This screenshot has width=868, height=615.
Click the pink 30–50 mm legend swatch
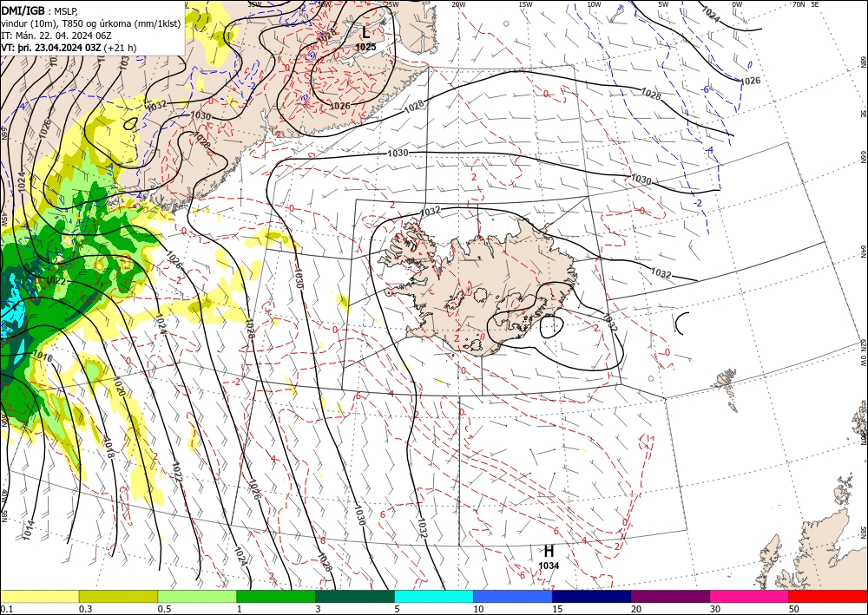750,596
